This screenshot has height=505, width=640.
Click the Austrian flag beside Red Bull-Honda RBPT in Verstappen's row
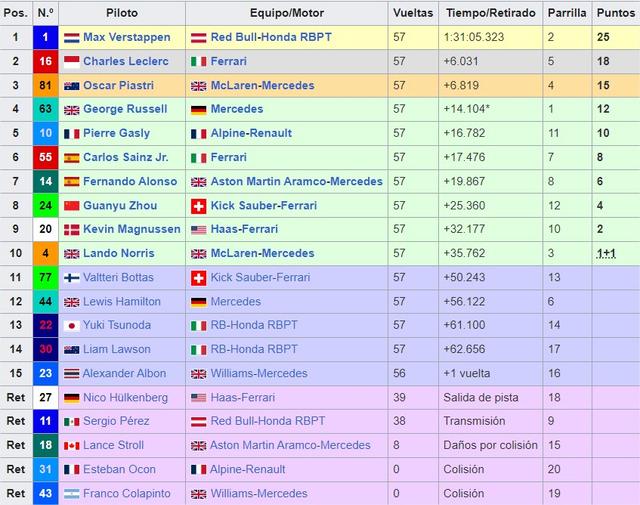point(199,38)
